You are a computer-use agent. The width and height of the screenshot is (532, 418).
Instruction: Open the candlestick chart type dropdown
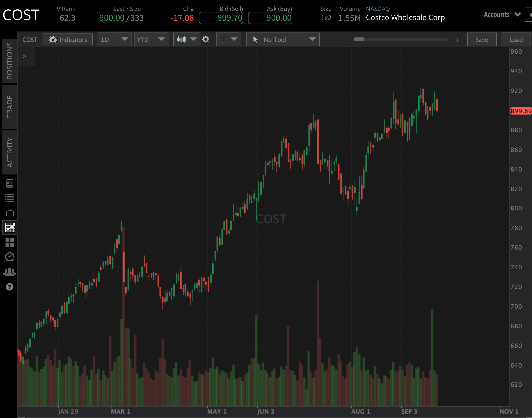(x=186, y=39)
